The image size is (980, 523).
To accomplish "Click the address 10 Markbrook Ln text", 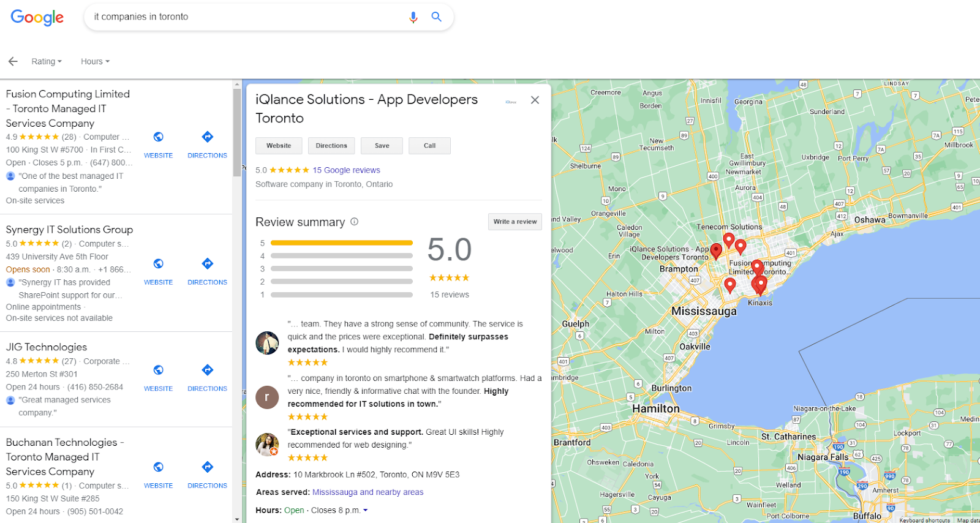I will point(376,475).
